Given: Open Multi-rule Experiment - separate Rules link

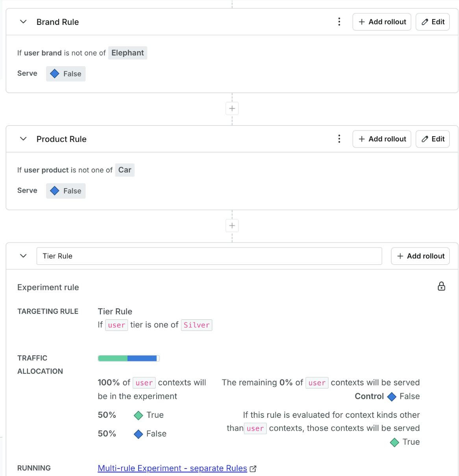Looking at the screenshot, I should pos(172,468).
